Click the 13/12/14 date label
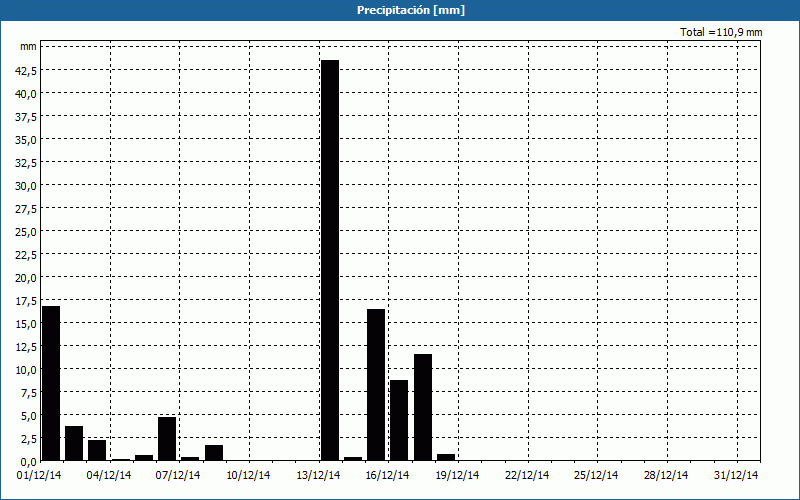Image resolution: width=800 pixels, height=500 pixels. pos(318,475)
